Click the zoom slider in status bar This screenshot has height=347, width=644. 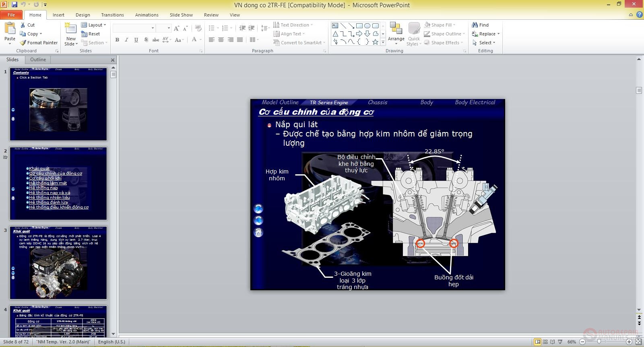click(599, 342)
